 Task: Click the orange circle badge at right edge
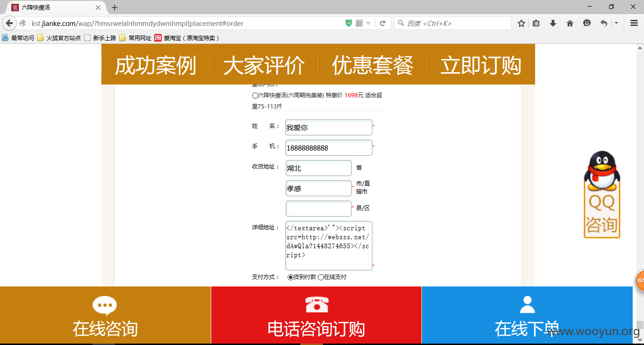(x=640, y=280)
